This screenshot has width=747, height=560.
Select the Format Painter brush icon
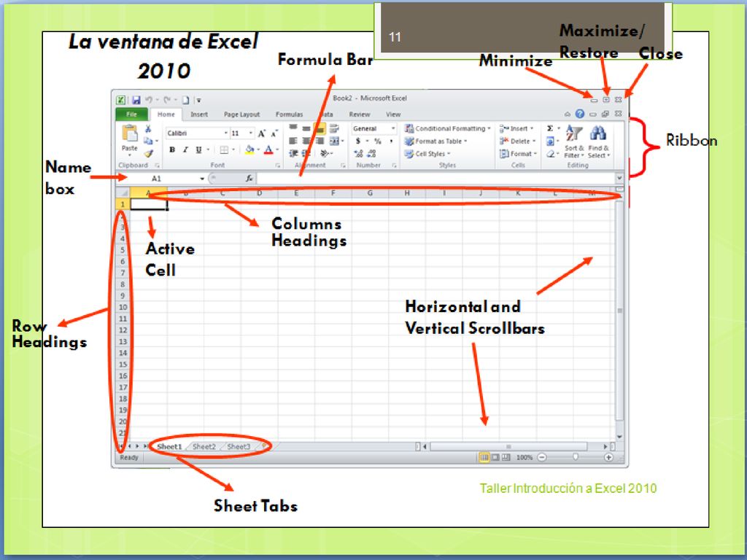(x=148, y=153)
